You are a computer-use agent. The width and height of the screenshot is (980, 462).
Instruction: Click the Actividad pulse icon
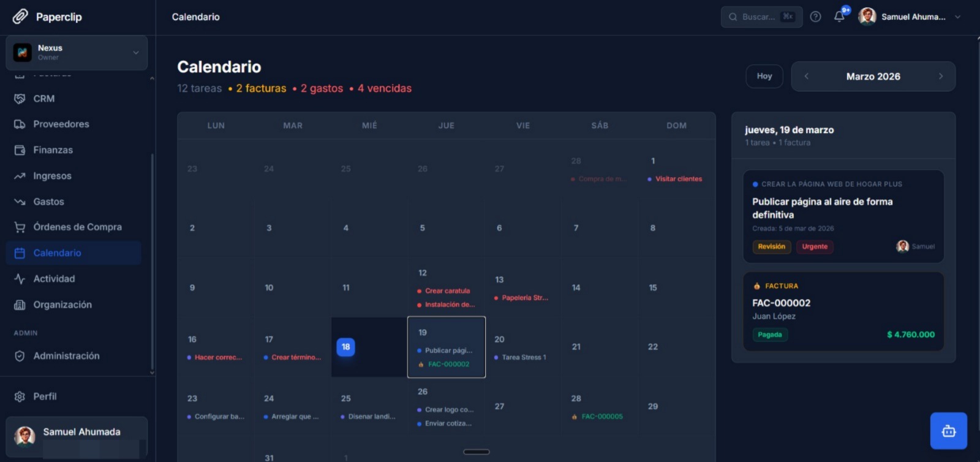pyautogui.click(x=20, y=279)
